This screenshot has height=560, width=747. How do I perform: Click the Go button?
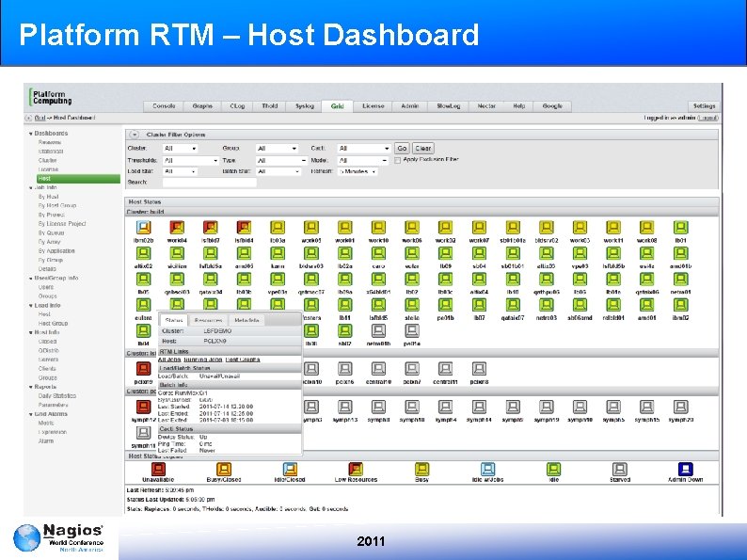point(402,148)
